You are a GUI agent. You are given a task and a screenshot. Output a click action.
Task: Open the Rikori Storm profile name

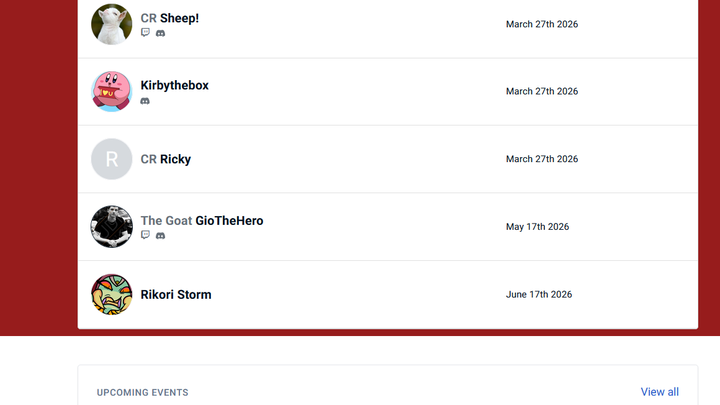click(176, 295)
